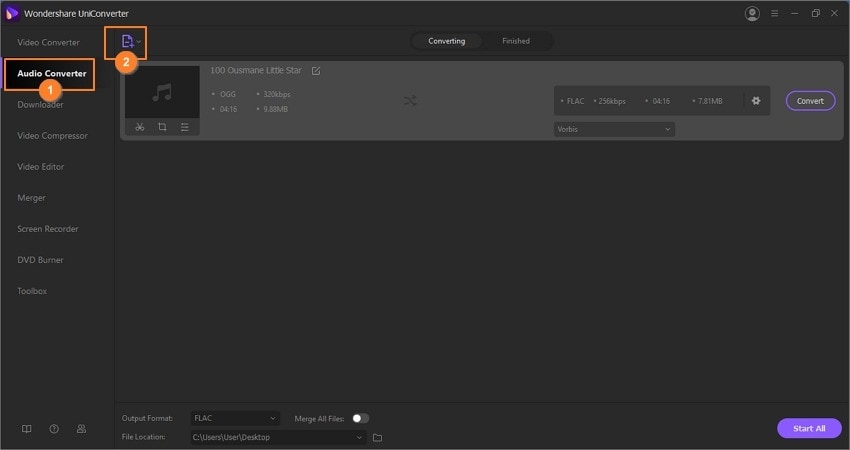
Task: Click the community people icon
Action: pos(81,429)
